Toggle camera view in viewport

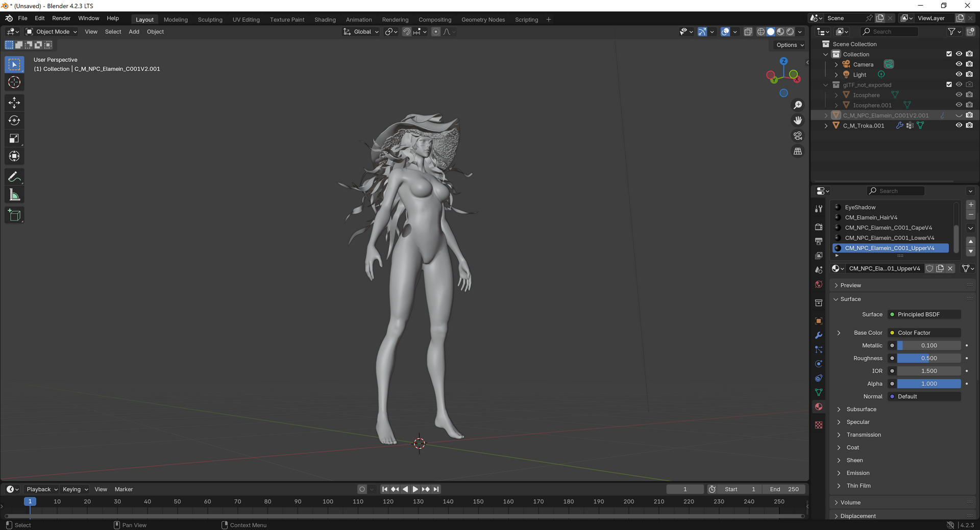point(798,136)
